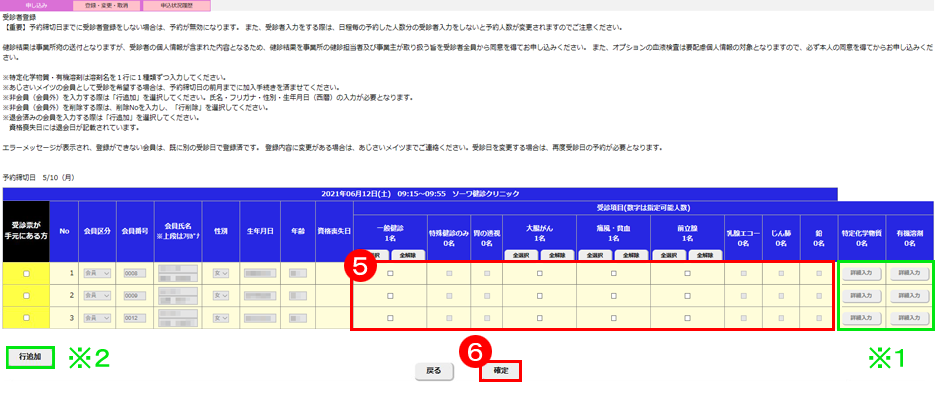
Task: Check 痛風・貧血 for member row 1
Action: point(614,273)
